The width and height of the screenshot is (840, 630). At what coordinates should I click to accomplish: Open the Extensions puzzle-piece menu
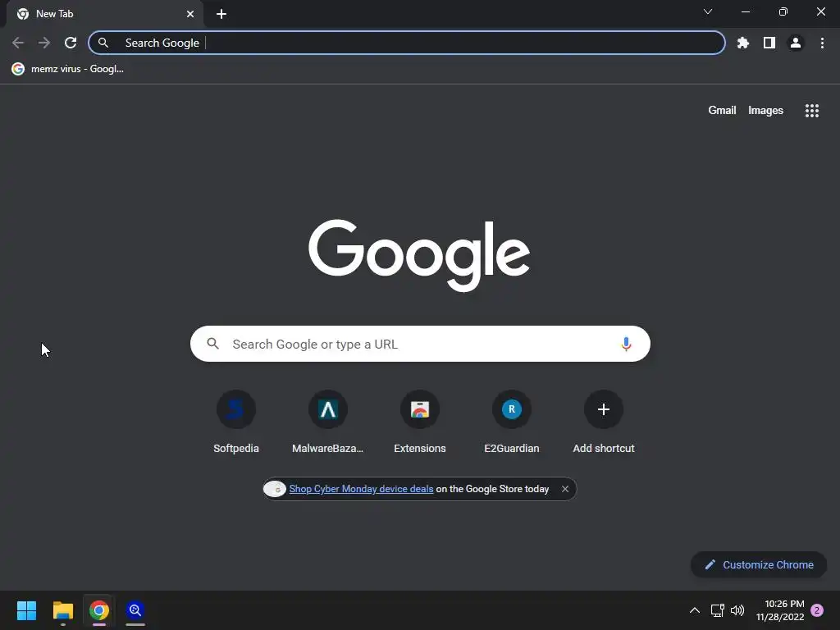(x=742, y=43)
